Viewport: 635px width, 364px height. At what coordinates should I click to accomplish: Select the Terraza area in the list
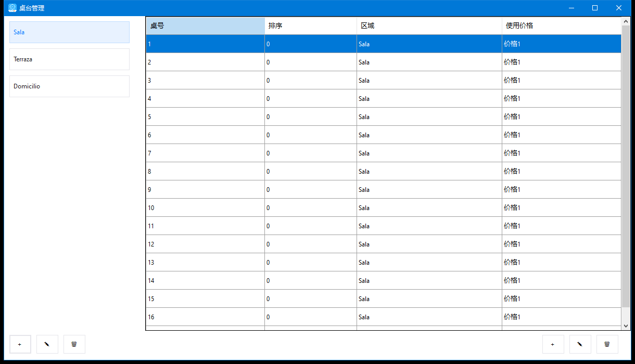coord(69,59)
